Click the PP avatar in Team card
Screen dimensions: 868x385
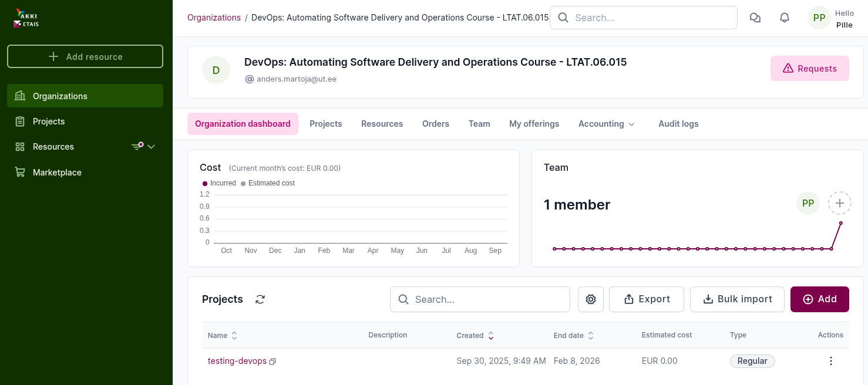808,203
